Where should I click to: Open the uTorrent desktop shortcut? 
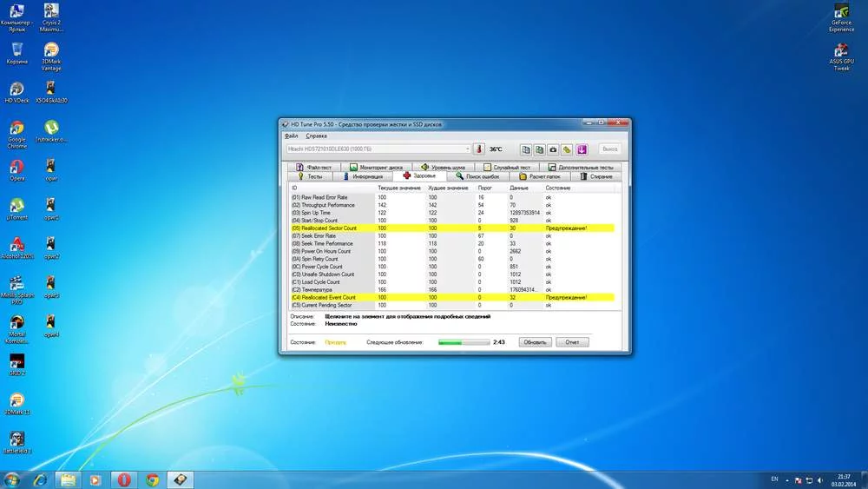[x=16, y=208]
